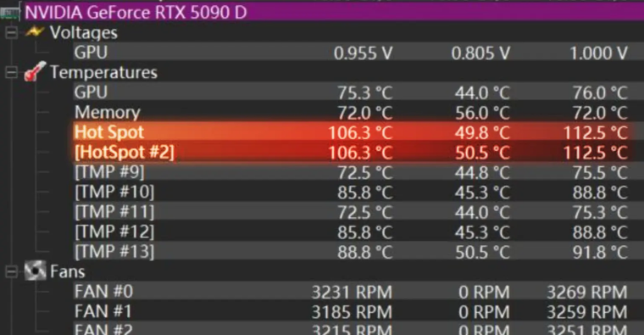The image size is (644, 335).
Task: Click the 44.8 °C TMP #9 minimum value
Action: pos(482,173)
